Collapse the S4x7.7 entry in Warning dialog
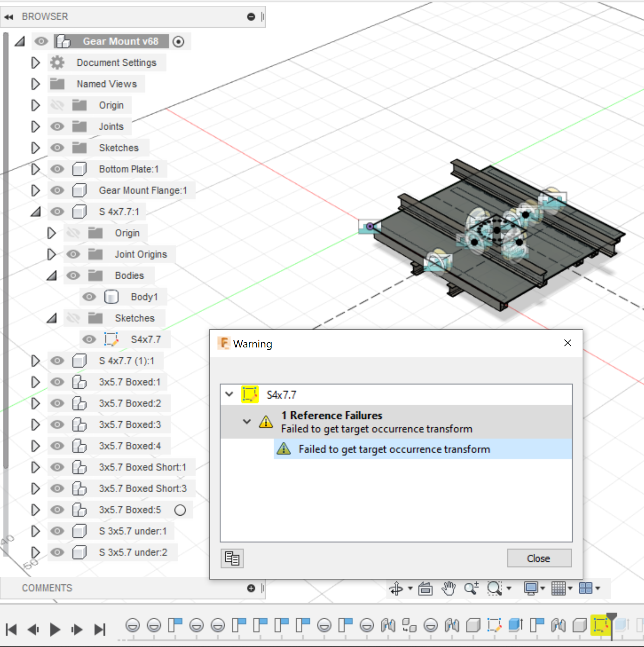The width and height of the screenshot is (644, 647). click(x=230, y=394)
